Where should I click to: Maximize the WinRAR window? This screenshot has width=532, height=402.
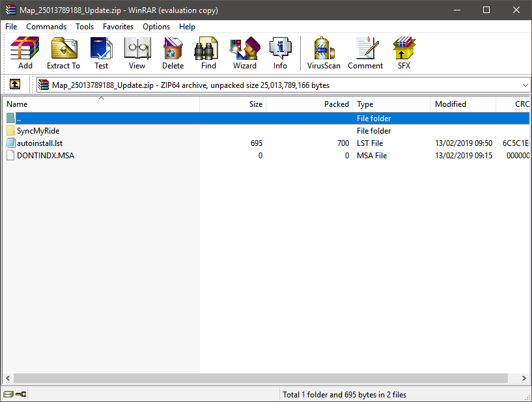pyautogui.click(x=486, y=10)
